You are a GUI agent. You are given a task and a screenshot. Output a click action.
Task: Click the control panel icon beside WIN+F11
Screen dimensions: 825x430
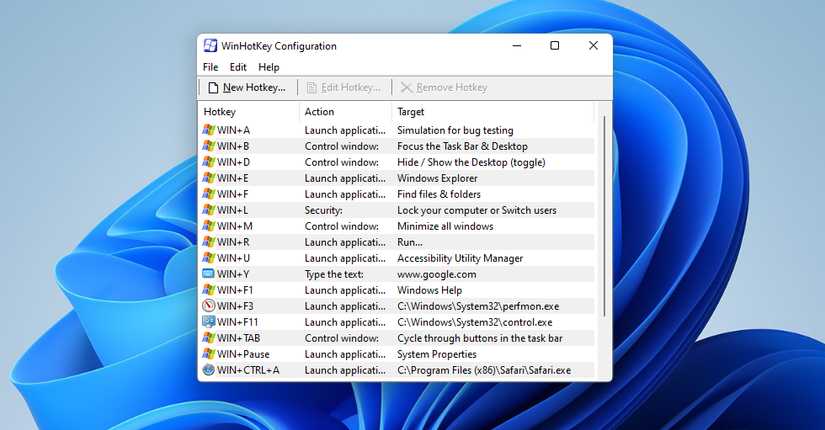(x=208, y=322)
